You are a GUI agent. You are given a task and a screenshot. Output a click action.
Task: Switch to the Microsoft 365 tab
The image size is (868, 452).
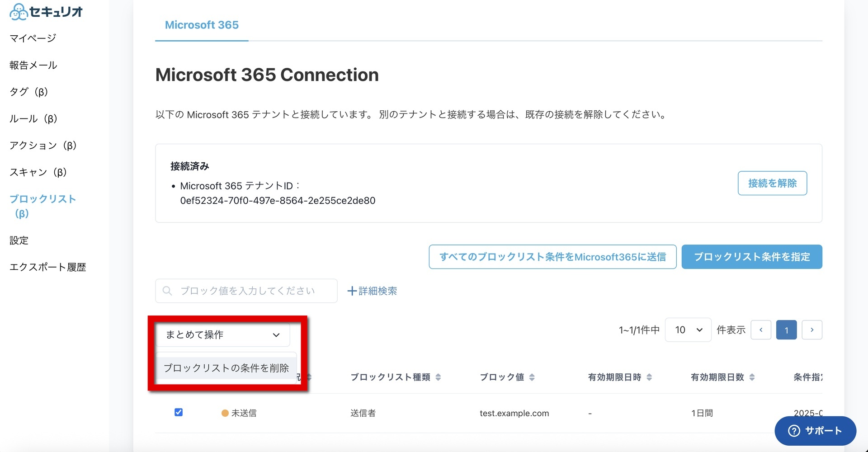click(x=202, y=25)
